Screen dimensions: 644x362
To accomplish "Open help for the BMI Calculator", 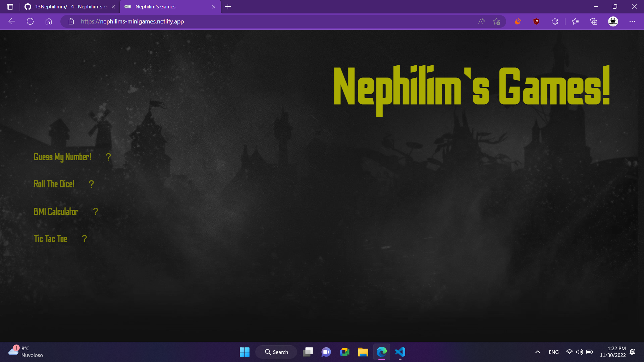I will tap(95, 212).
